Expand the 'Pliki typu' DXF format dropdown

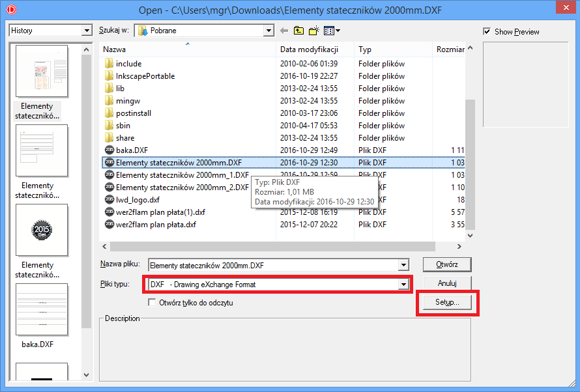tap(404, 285)
